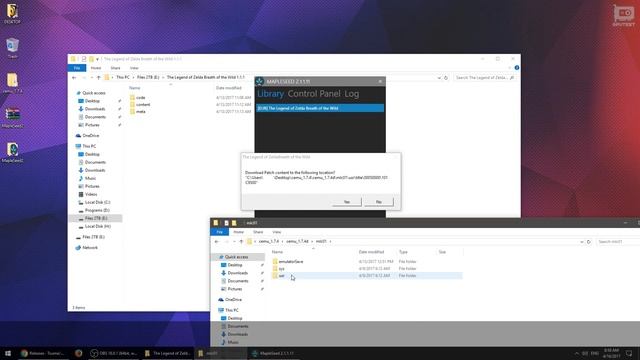This screenshot has height=360, width=640.
Task: Open the Windows Start menu
Action: [x=8, y=353]
